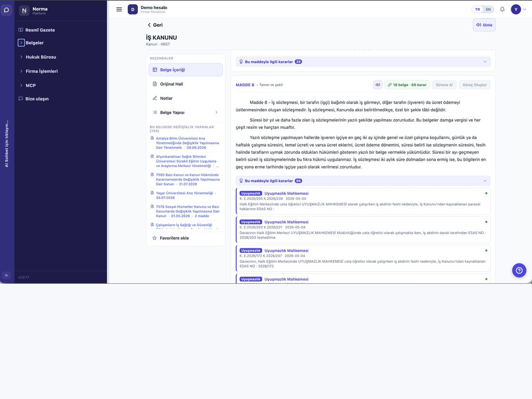The width and height of the screenshot is (532, 399).
Task: Expand the Belge Yapısı submenu
Action: pyautogui.click(x=186, y=112)
